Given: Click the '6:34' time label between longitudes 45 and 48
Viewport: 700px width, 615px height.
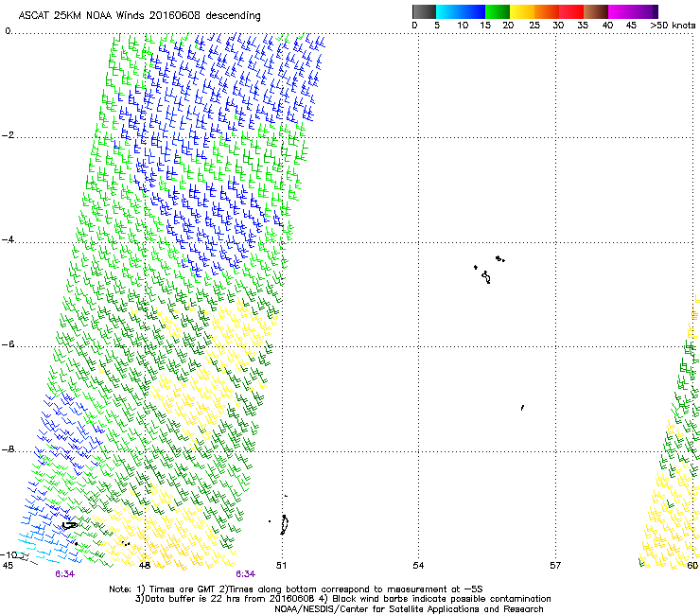Looking at the screenshot, I should [64, 574].
